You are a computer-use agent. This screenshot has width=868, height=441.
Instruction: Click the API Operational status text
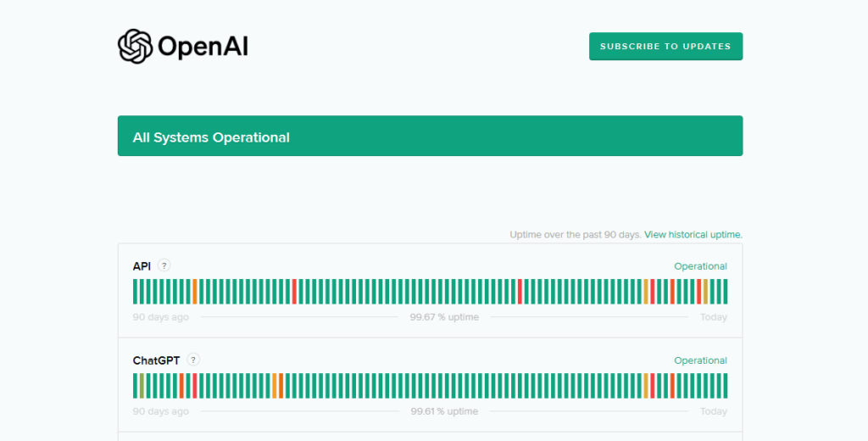point(700,266)
